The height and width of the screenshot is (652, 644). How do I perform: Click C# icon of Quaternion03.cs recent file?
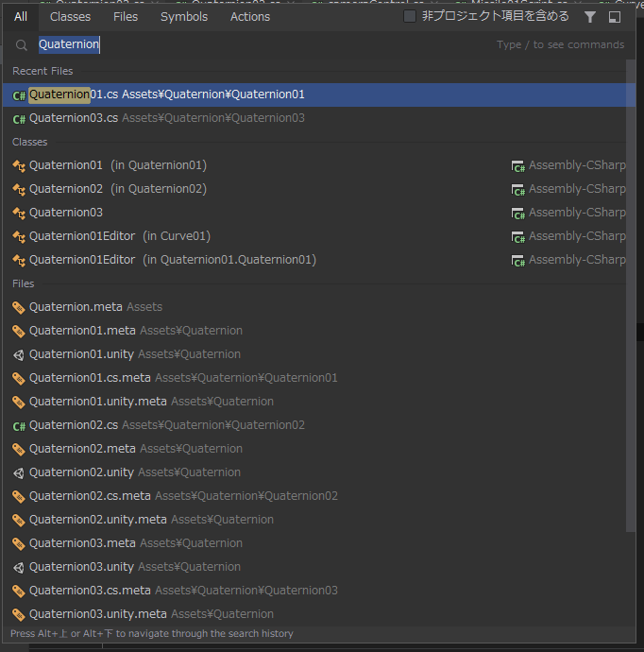coord(19,119)
